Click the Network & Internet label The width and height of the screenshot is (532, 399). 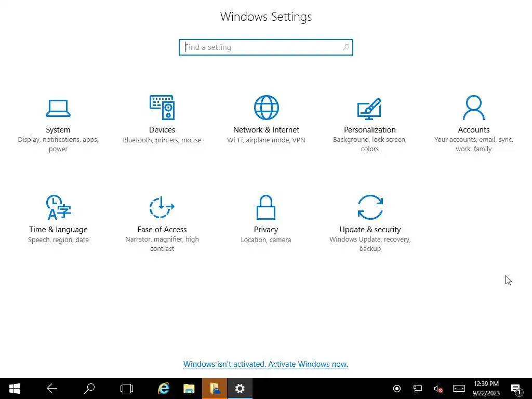(267, 129)
